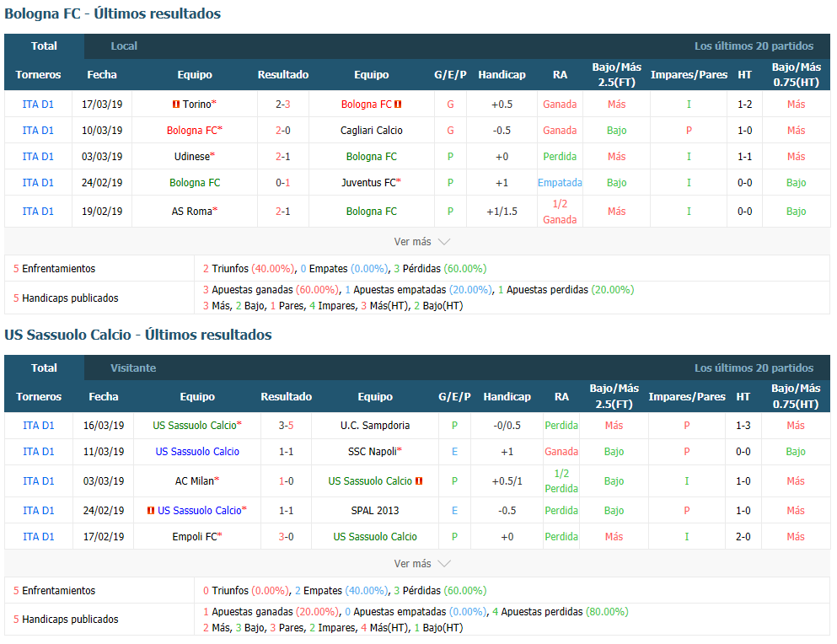Click the -0/0.5 handicap value

507,426
